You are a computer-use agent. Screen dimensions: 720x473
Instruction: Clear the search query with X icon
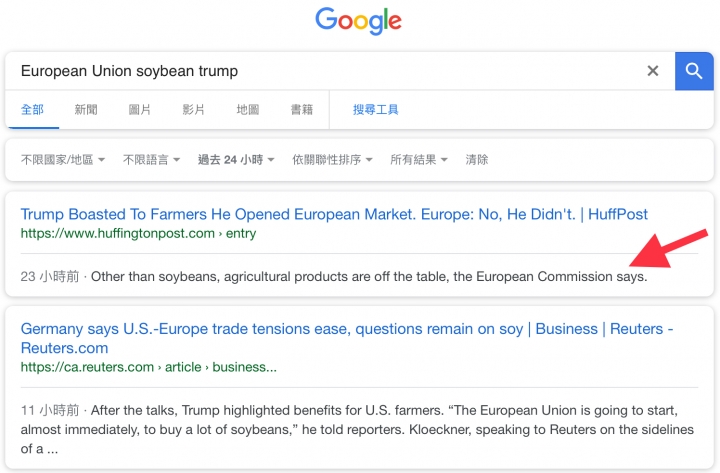pyautogui.click(x=652, y=71)
